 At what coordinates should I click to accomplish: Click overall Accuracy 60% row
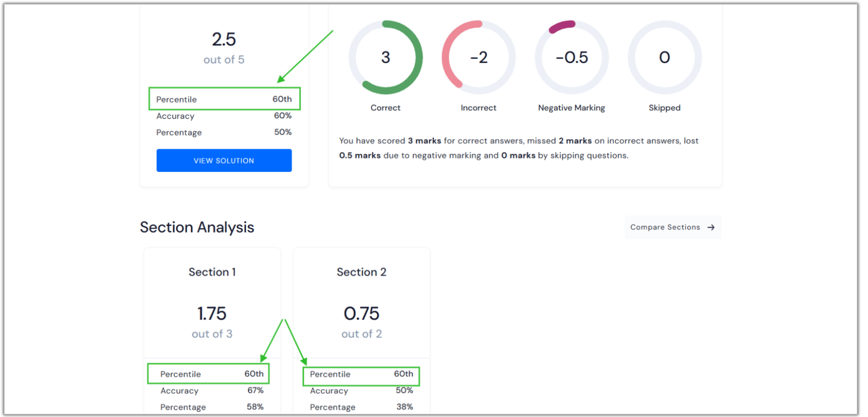pos(224,116)
